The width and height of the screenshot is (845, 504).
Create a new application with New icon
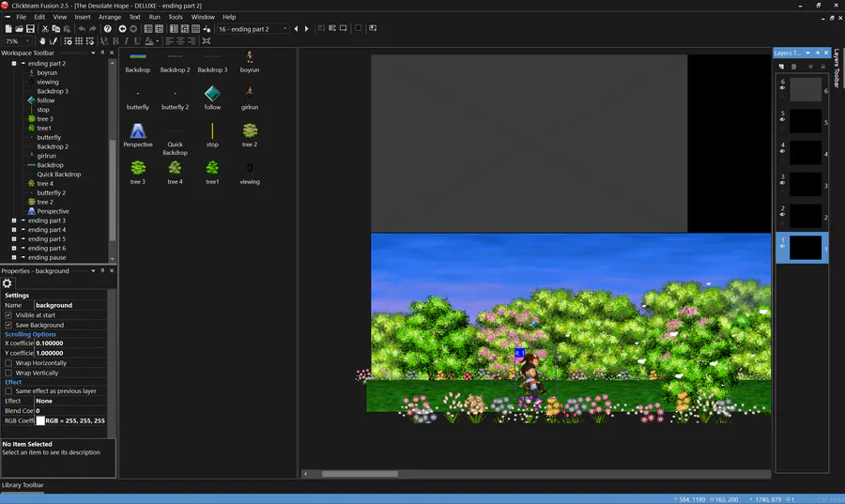pyautogui.click(x=8, y=28)
